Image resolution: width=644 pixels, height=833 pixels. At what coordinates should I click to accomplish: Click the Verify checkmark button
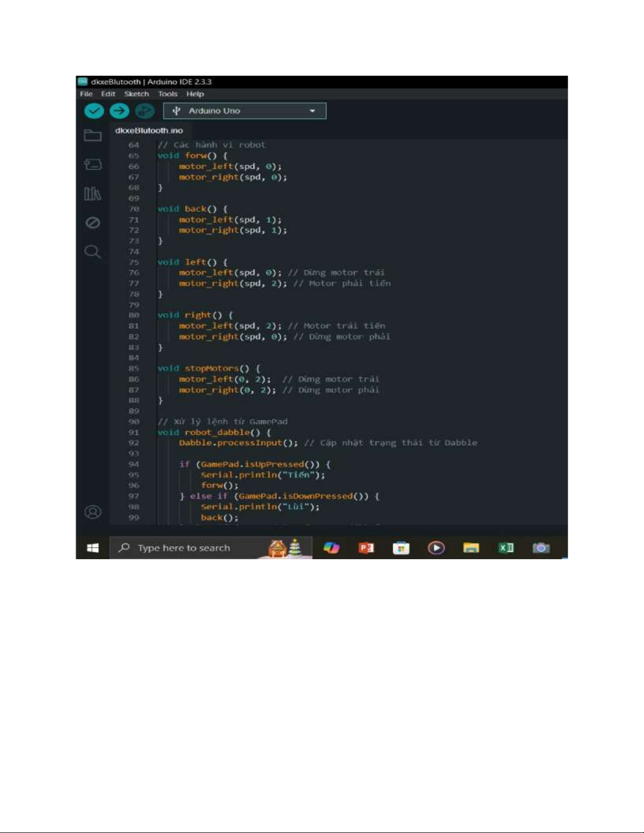coord(94,111)
